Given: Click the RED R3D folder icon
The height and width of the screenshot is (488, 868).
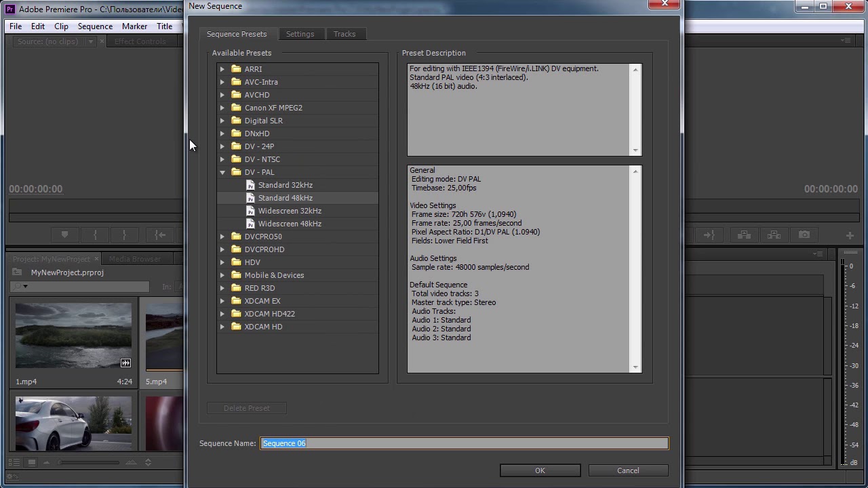Looking at the screenshot, I should point(236,288).
